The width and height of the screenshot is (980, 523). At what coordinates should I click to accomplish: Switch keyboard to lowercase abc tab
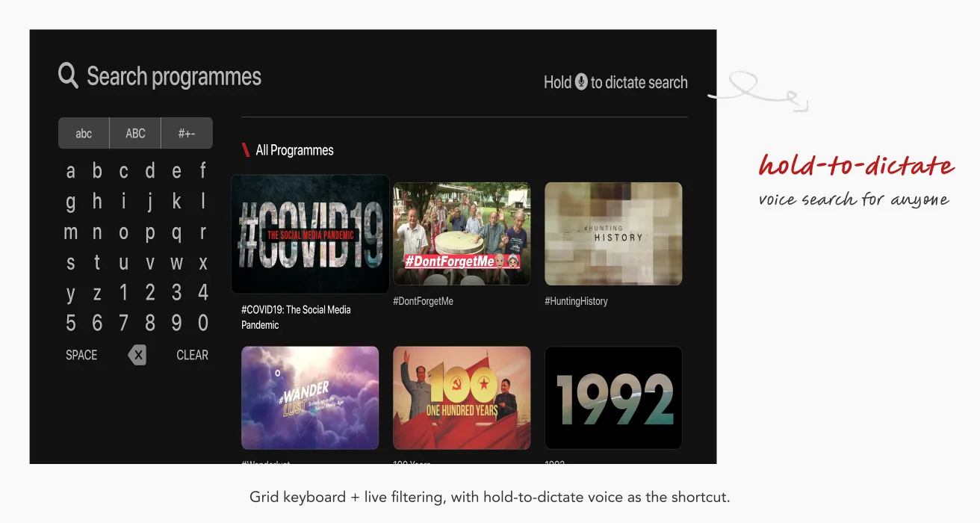pyautogui.click(x=84, y=133)
